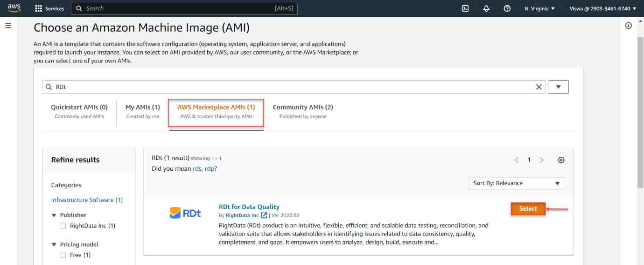Click the RDt product logo
Screen dimensions: 644x265
(x=185, y=213)
